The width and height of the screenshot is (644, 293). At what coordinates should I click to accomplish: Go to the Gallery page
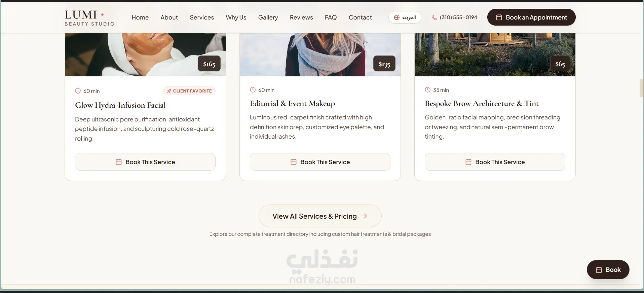[268, 17]
